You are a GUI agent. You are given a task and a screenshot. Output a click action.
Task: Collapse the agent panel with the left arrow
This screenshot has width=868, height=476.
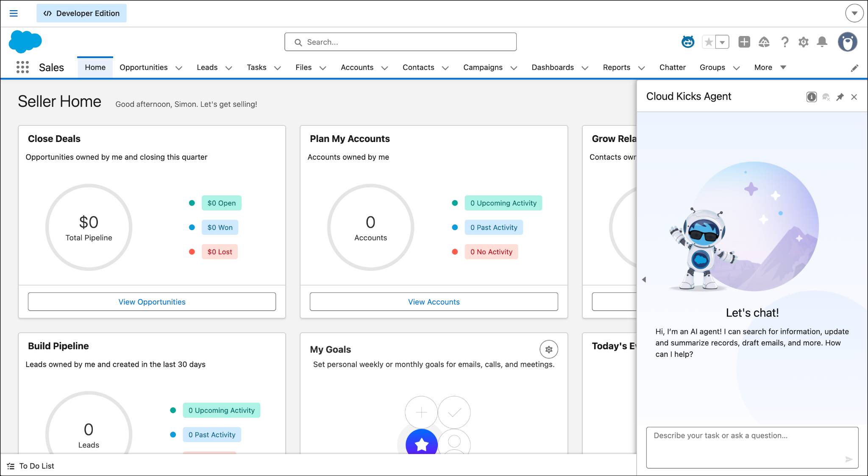pos(644,279)
